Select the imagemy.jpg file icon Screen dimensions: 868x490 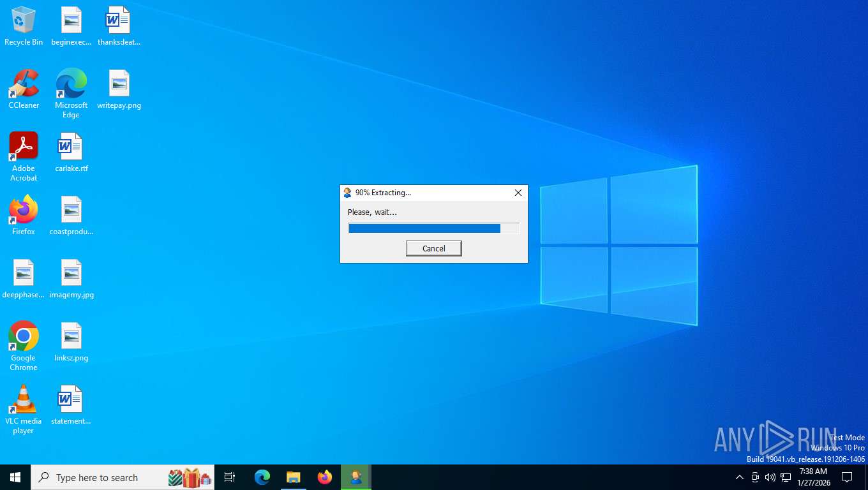(71, 279)
